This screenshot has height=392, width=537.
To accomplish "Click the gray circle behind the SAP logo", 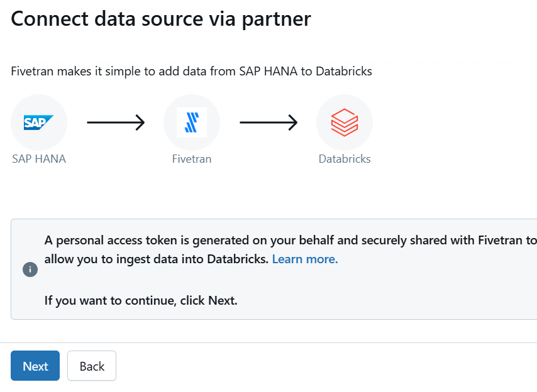I will 39,122.
